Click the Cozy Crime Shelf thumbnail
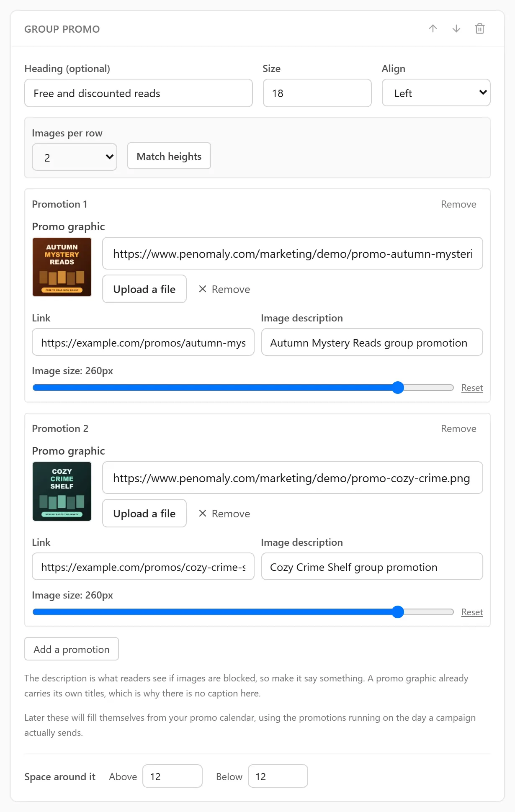Viewport: 515px width, 812px height. [62, 491]
